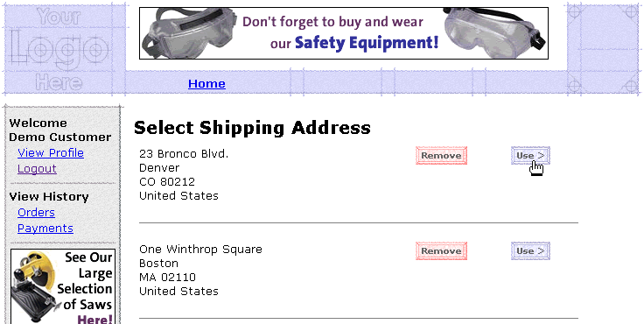Open the Home link in header
The image size is (644, 324).
click(x=206, y=83)
